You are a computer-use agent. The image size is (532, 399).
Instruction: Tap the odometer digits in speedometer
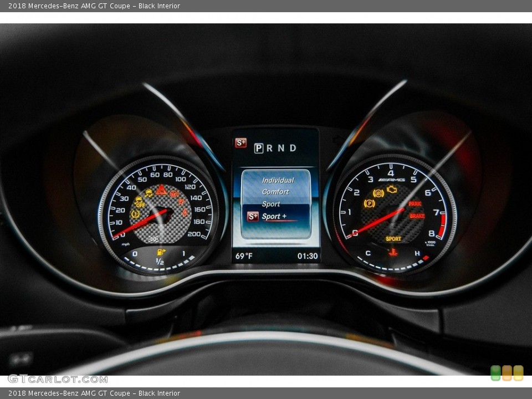click(154, 239)
